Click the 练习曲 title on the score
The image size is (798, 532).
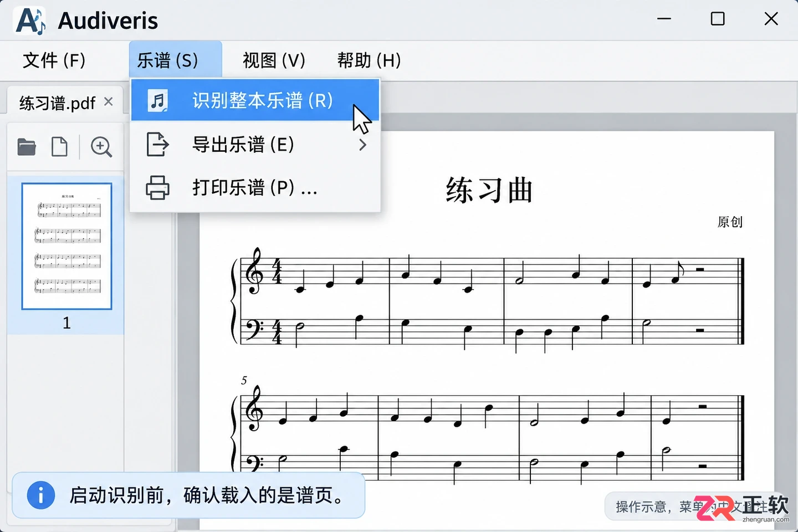point(489,190)
